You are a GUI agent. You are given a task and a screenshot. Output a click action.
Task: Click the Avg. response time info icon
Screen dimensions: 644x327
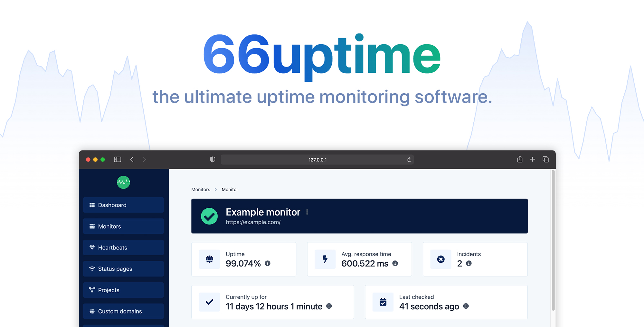(x=395, y=263)
